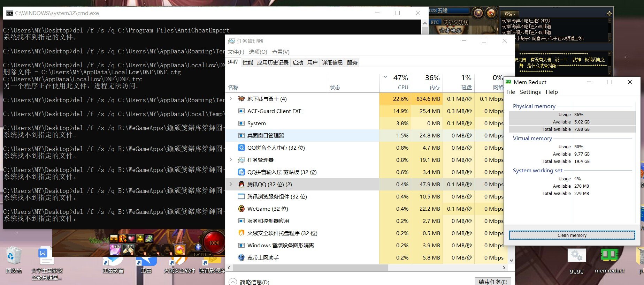Open the 文件(F) menu in Task Manager

point(236,52)
